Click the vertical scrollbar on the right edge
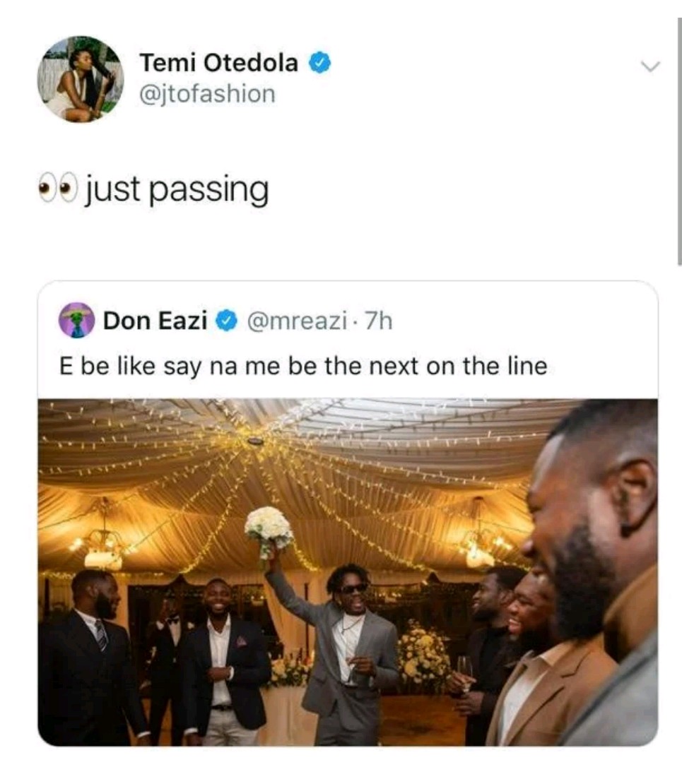 point(678,141)
